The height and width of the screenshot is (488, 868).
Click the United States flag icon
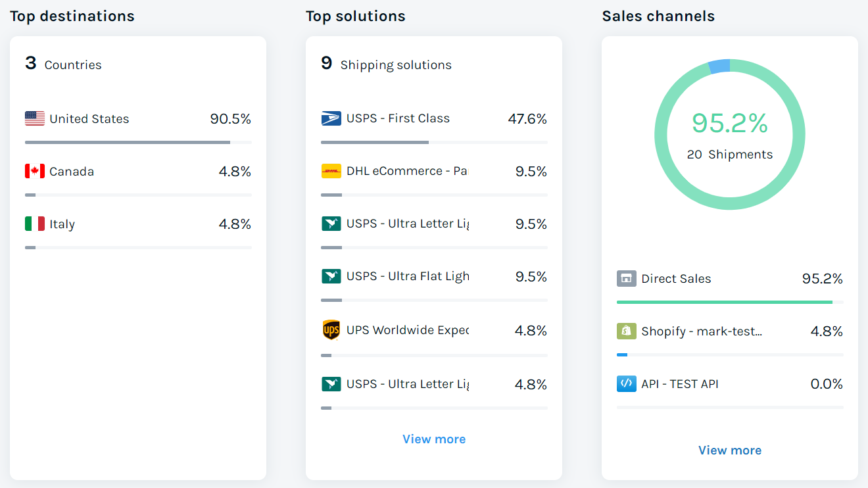pos(34,119)
